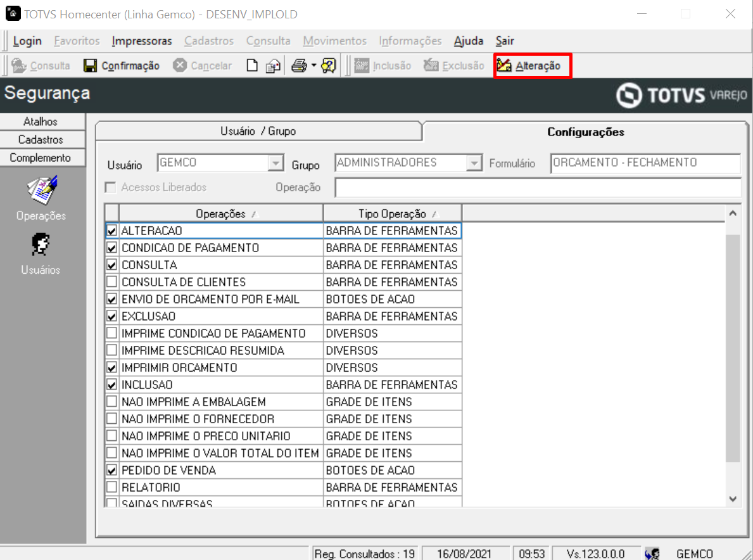Switch to the Usuário / Grupo tab
The width and height of the screenshot is (753, 560).
coord(258,131)
